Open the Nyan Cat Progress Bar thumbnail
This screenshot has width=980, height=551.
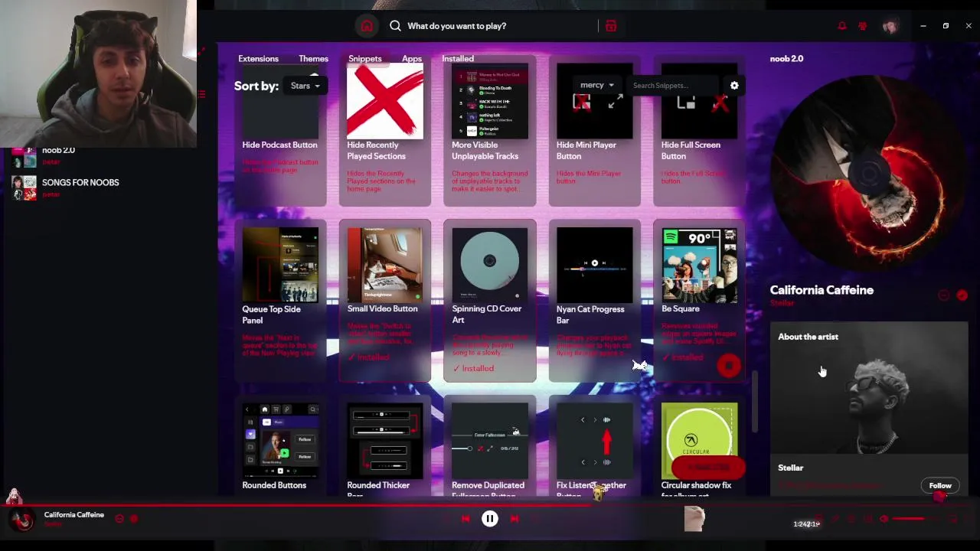pos(595,266)
